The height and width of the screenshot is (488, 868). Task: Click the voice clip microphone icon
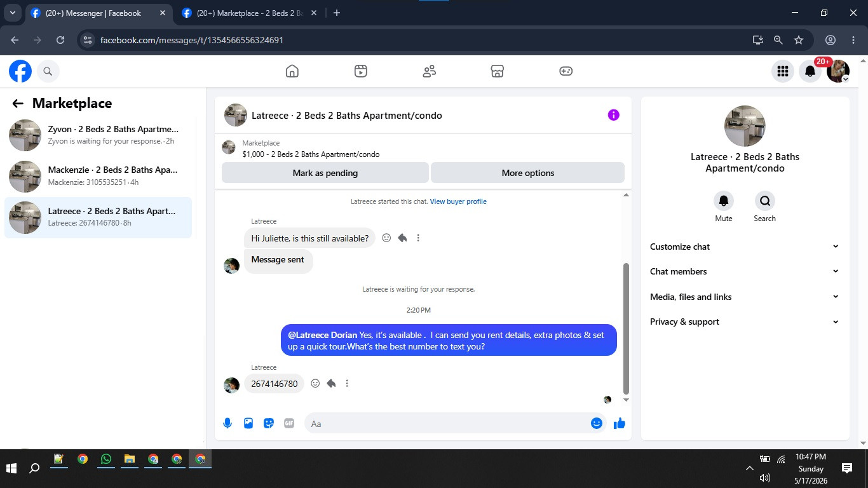[x=227, y=423]
